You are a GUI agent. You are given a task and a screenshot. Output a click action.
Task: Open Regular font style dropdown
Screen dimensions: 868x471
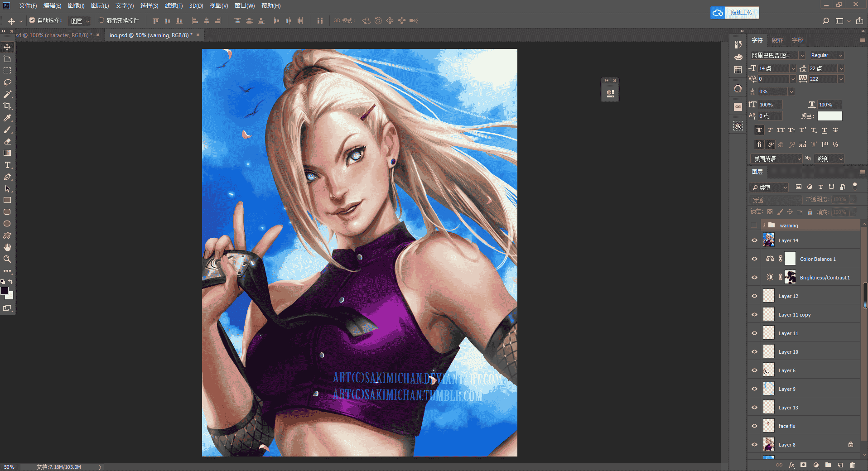(x=840, y=55)
